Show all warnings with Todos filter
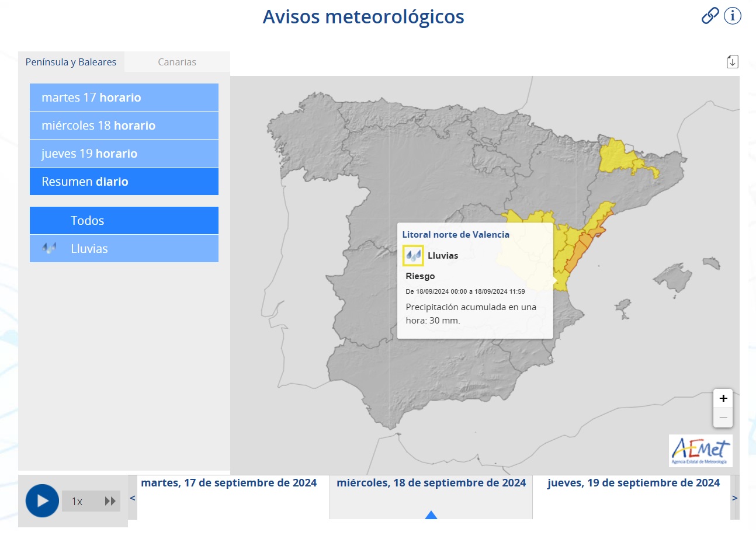The image size is (756, 539). coord(124,221)
